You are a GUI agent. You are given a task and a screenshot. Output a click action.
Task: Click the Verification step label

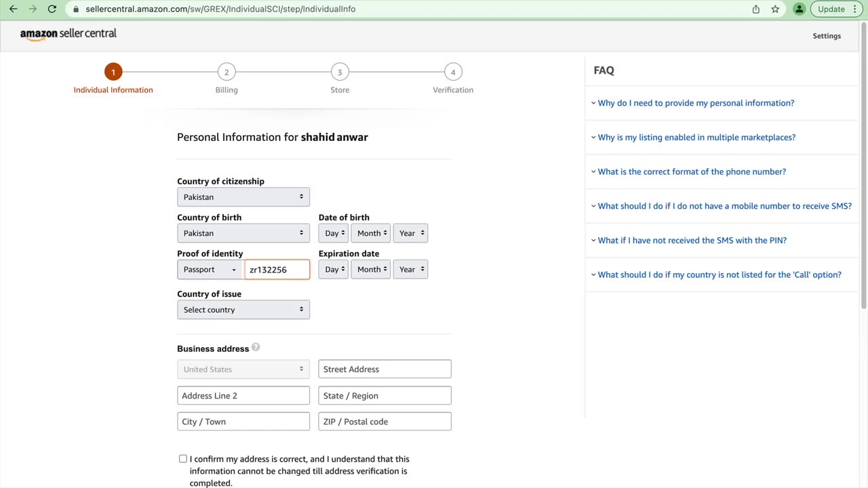(453, 90)
